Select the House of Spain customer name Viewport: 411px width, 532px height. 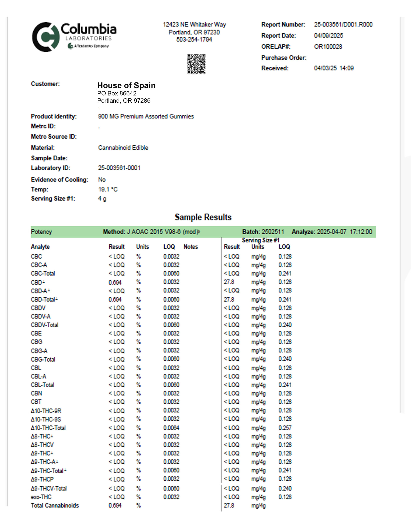pos(126,85)
